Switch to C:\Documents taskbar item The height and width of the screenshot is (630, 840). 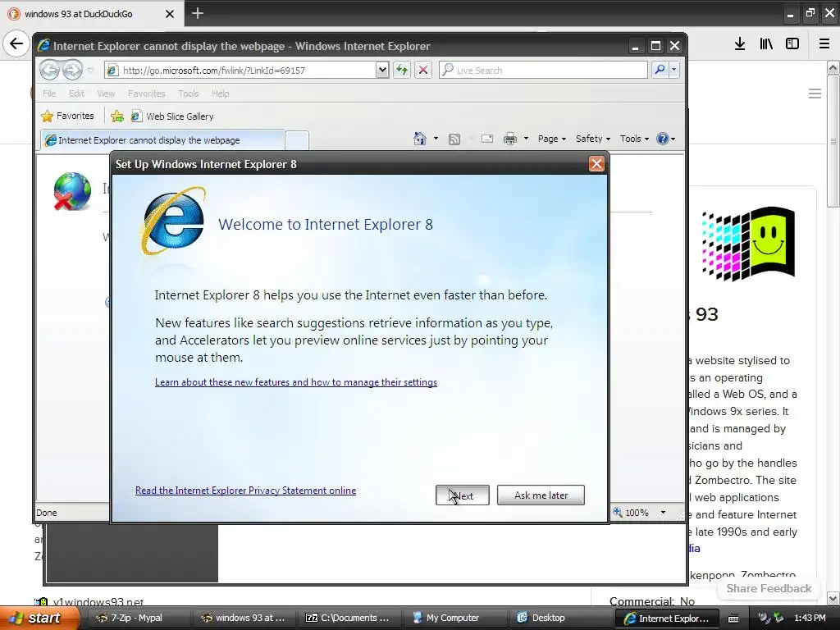348,618
